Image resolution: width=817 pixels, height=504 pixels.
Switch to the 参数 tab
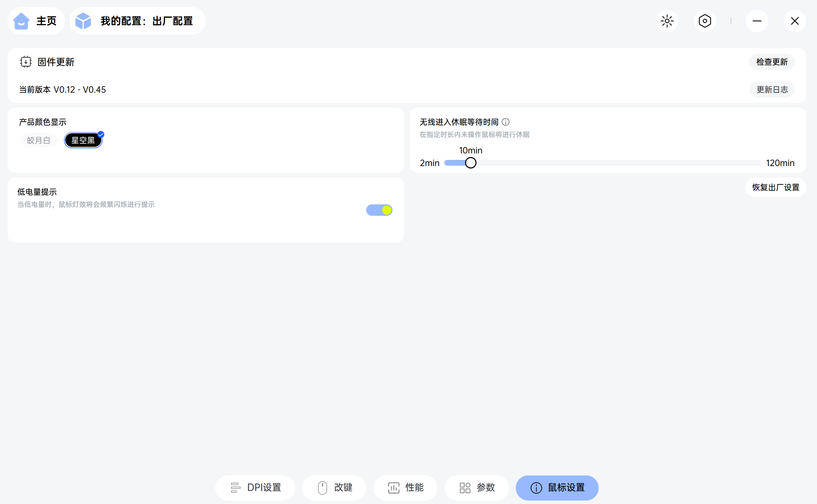click(477, 487)
